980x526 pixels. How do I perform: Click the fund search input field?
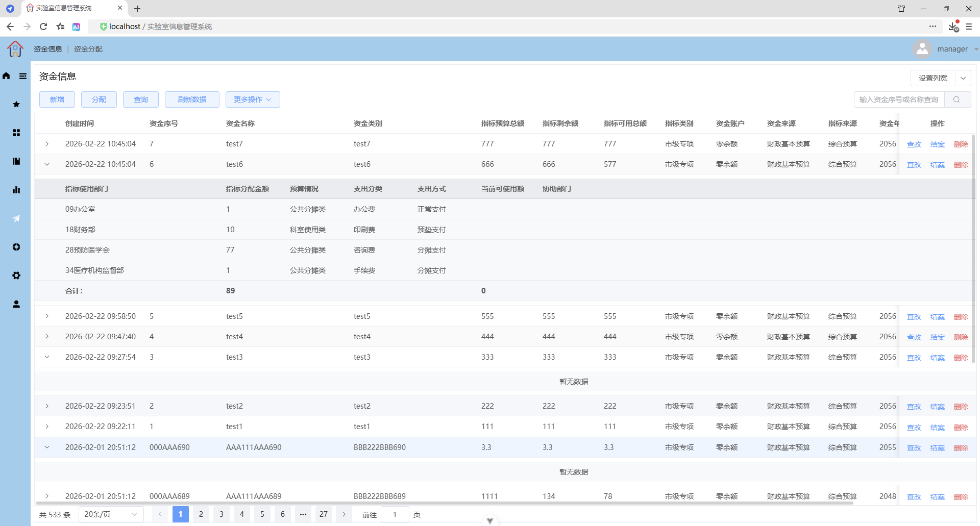coord(899,99)
